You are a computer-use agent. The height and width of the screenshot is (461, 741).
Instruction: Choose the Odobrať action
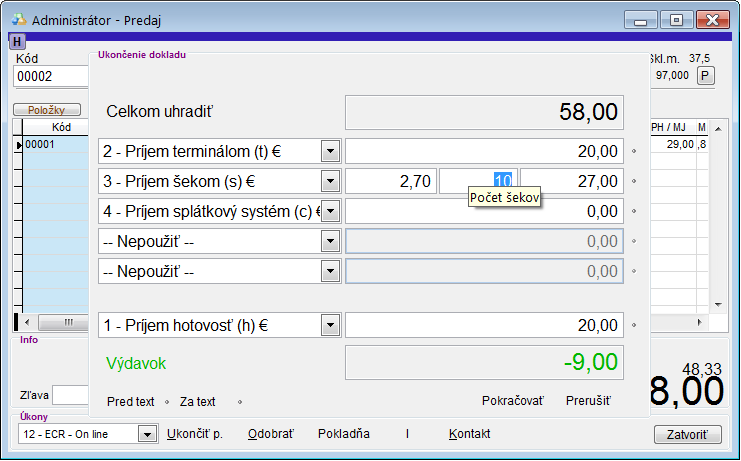coord(270,434)
